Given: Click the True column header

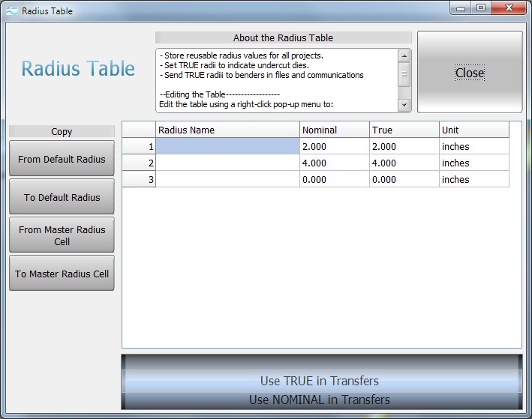Looking at the screenshot, I should [x=403, y=130].
